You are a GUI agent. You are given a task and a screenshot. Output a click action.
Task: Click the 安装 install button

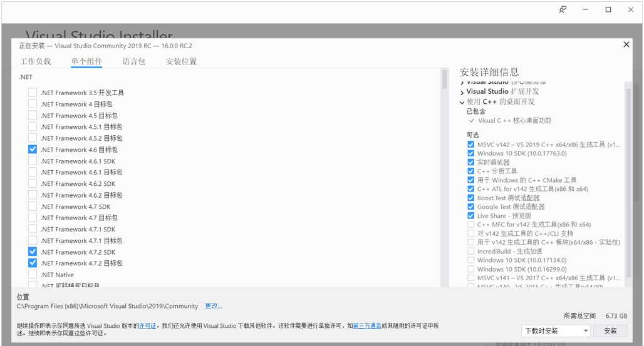610,331
